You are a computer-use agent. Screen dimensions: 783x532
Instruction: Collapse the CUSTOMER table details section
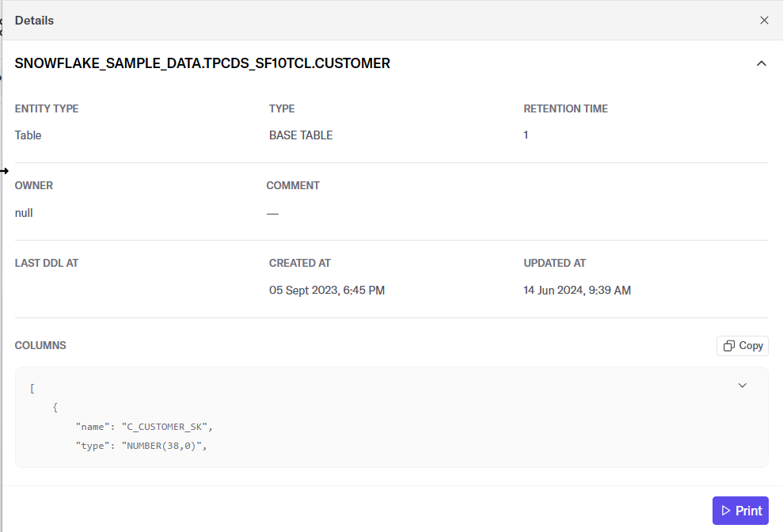tap(761, 63)
